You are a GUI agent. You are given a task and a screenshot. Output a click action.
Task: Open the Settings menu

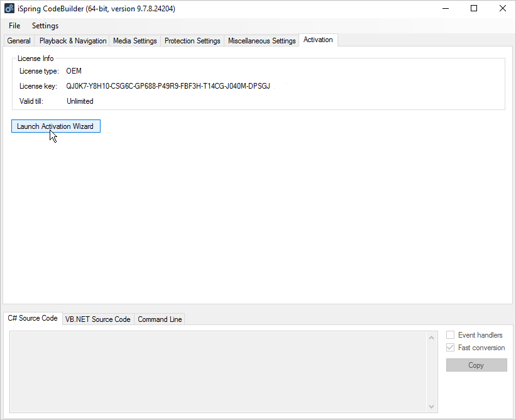45,26
